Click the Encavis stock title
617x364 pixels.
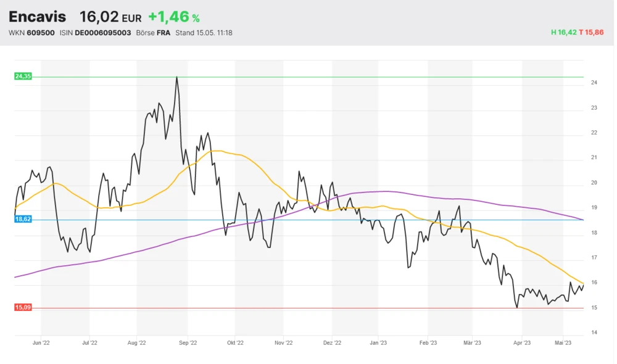coord(37,17)
